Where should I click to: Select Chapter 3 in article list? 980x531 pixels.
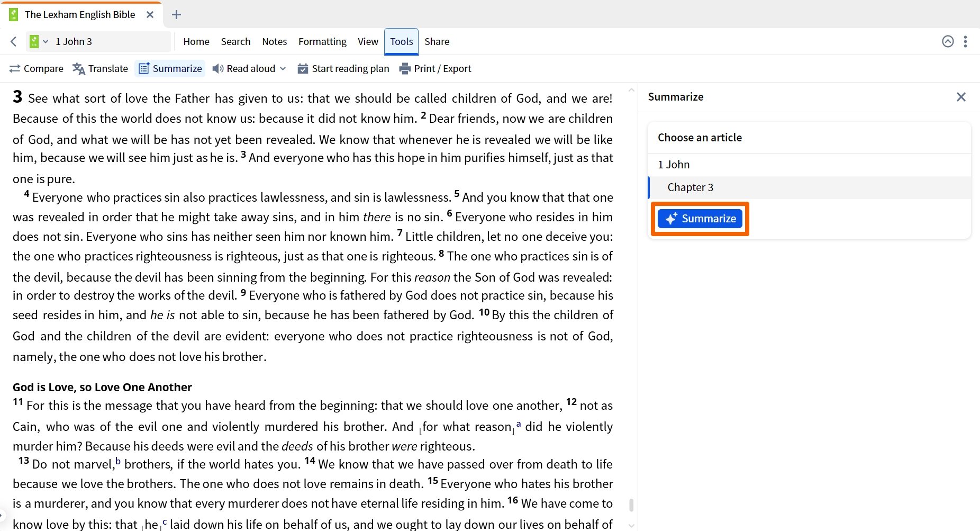[x=690, y=187]
